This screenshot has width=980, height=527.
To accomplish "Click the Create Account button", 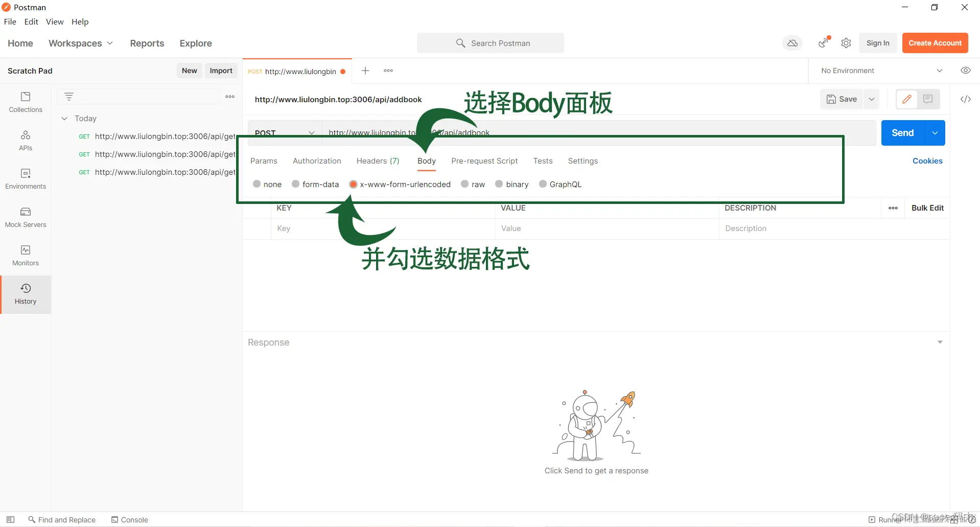I will 935,43.
